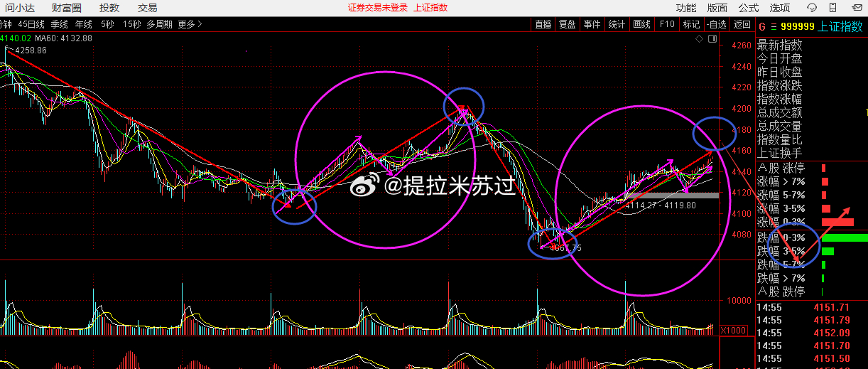
Task: Click the red G icon beside 999999
Action: tap(761, 26)
